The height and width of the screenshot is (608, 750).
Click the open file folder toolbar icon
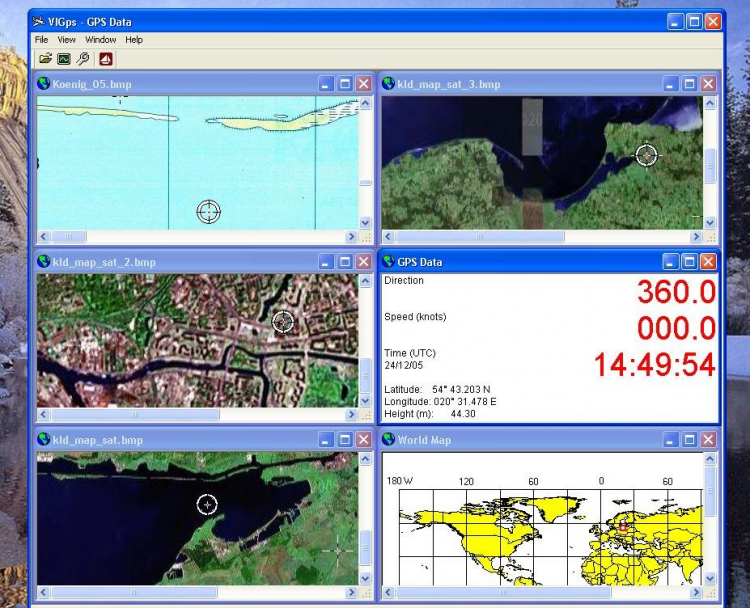coord(45,59)
